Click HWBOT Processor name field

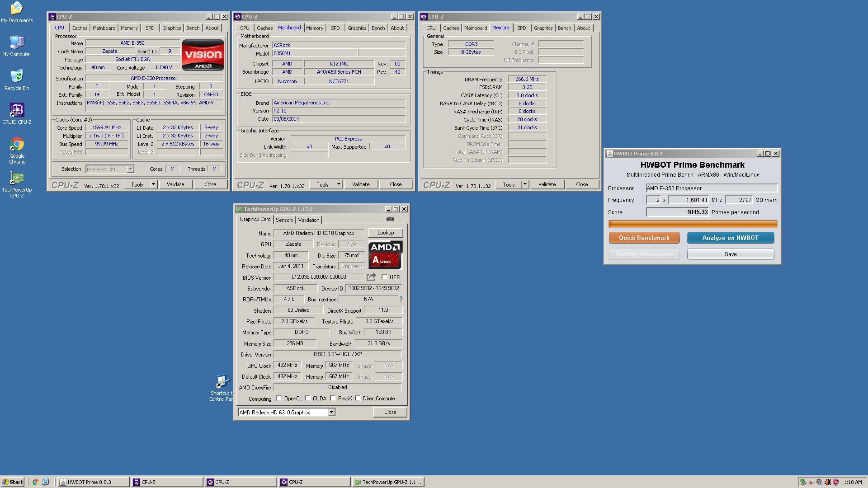coord(712,188)
